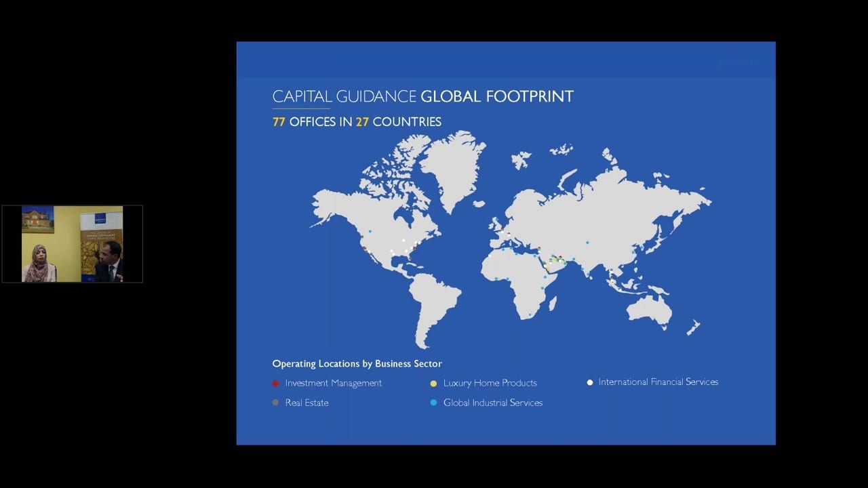Click the gray Real Estate legend dot
The image size is (868, 488).
point(275,403)
